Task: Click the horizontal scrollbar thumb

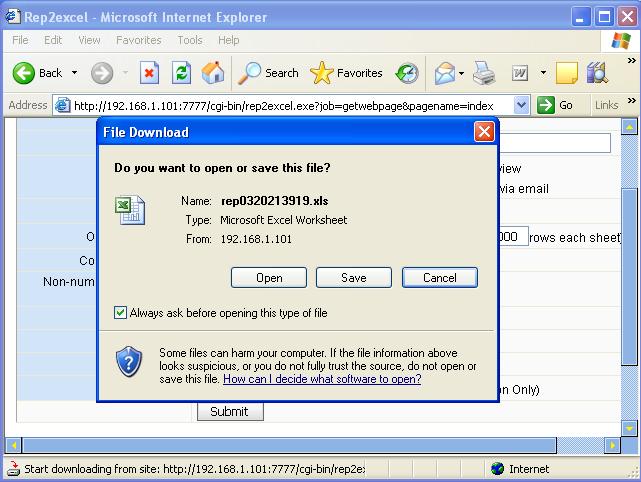Action: click(289, 445)
